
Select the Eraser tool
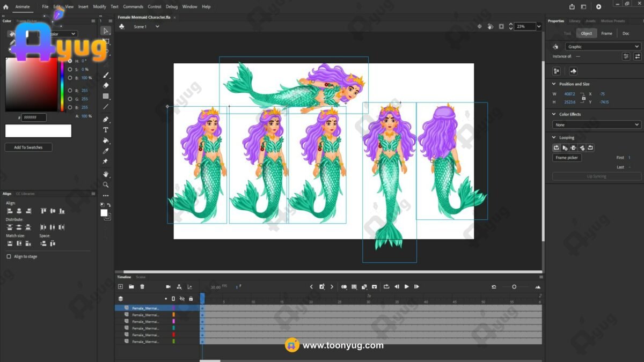click(106, 85)
